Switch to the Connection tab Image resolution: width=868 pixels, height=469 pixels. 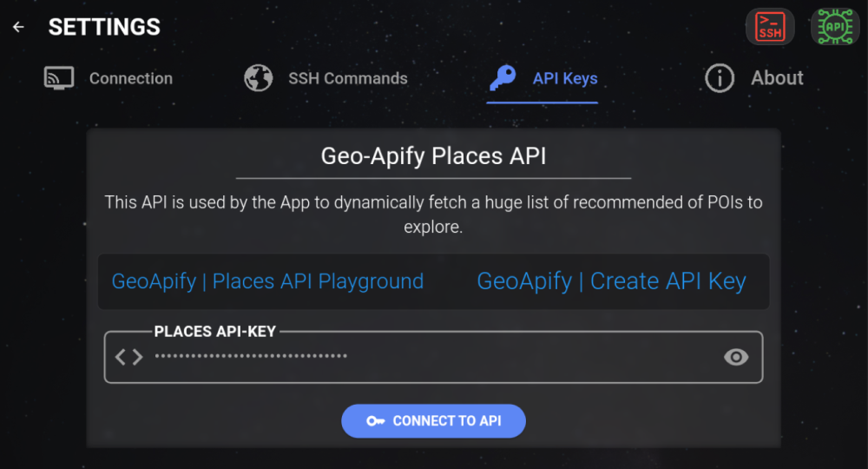(x=108, y=78)
